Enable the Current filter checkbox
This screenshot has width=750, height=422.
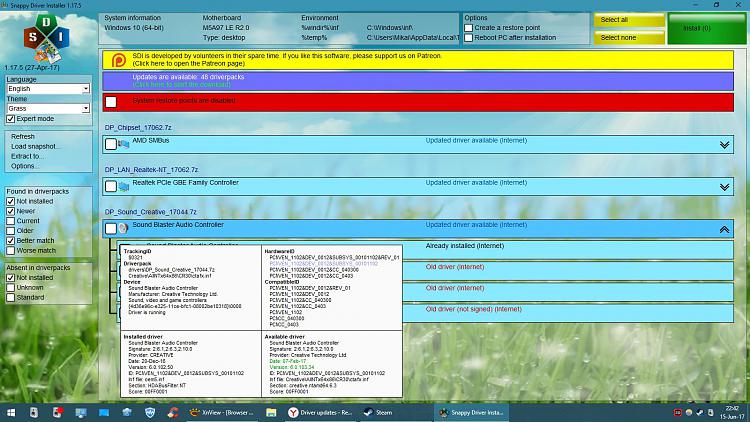click(x=11, y=221)
